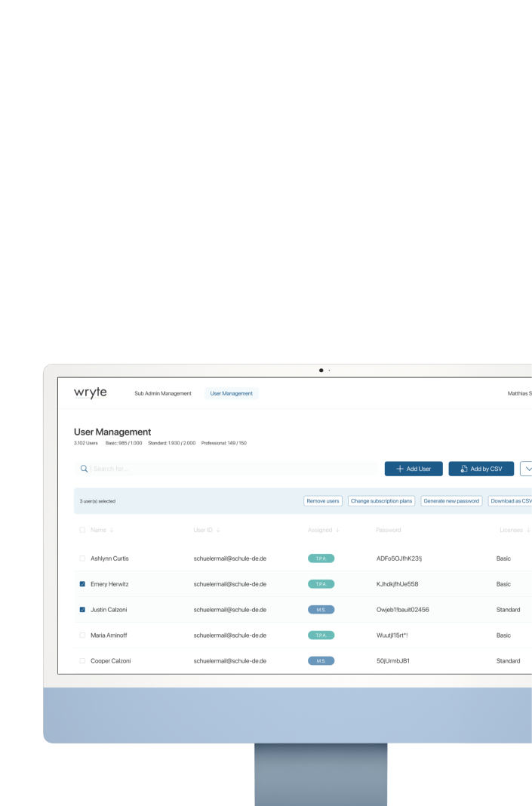Click the 'Standard: 1.930 / 2.000' counter
This screenshot has width=532, height=806.
tap(172, 443)
